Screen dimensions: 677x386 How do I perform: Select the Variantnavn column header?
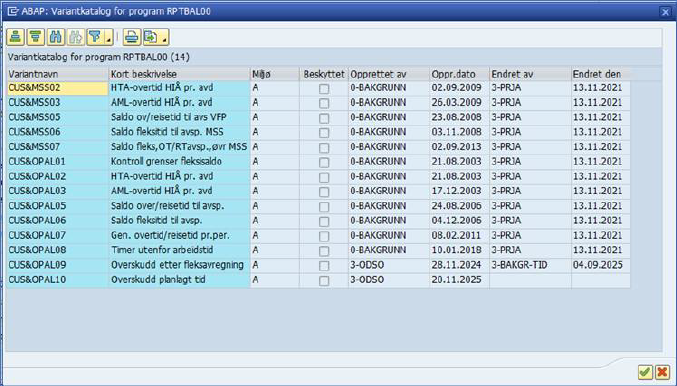pos(57,74)
